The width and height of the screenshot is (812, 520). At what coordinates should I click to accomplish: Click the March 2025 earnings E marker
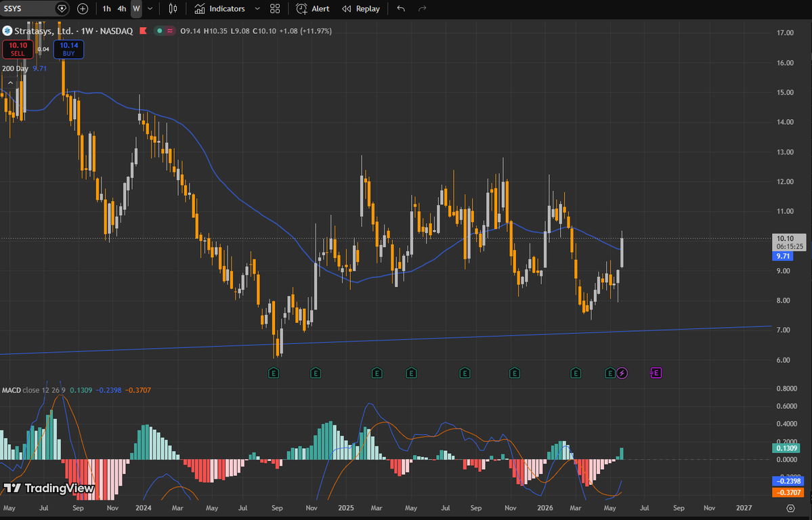pyautogui.click(x=377, y=372)
